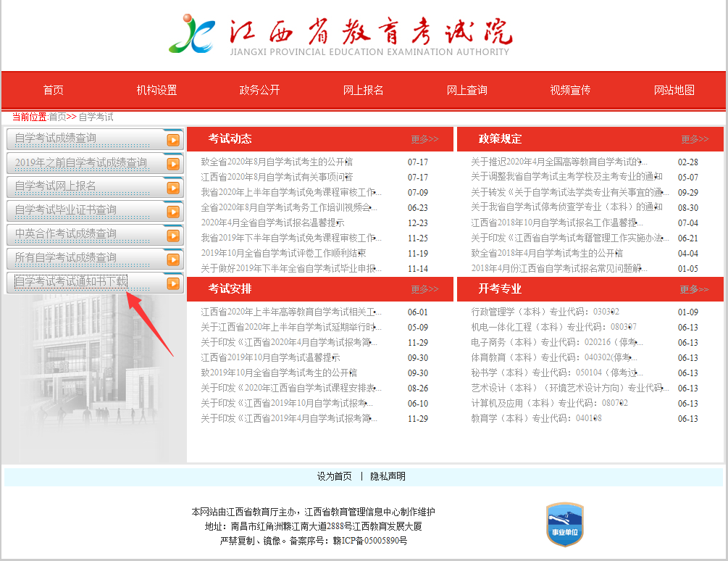Open the 网站地图 navigation menu item

[674, 90]
